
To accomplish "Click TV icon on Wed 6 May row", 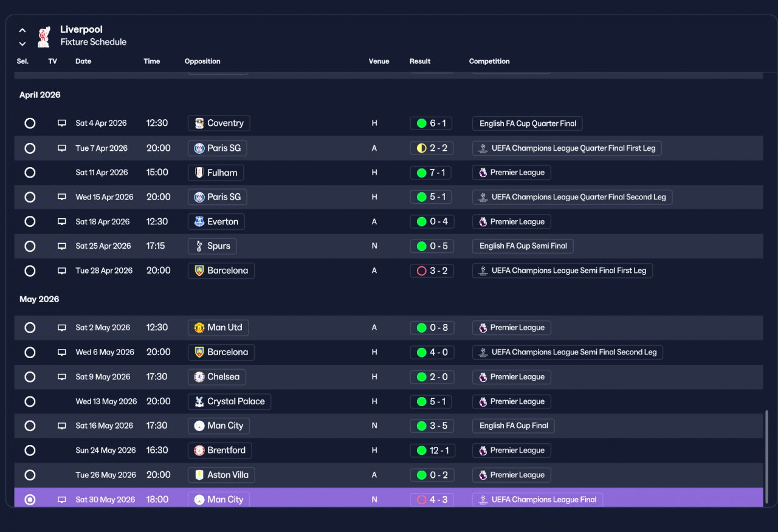I will [x=61, y=353].
